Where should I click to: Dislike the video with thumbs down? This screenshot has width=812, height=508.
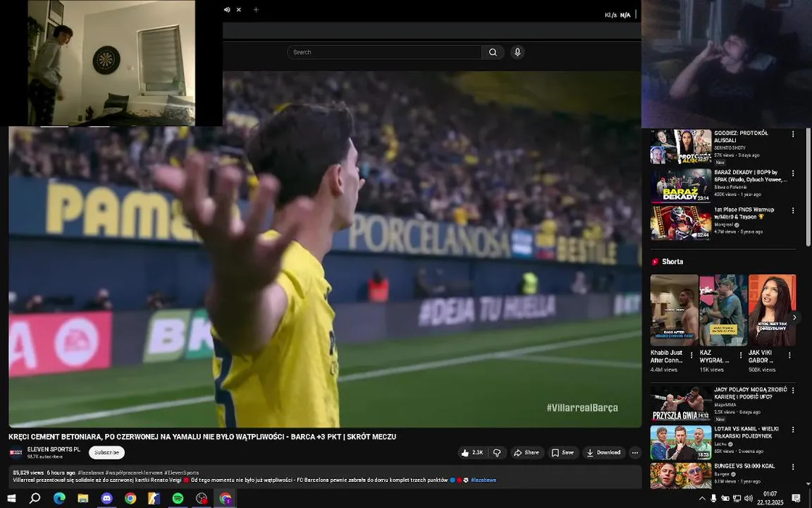click(x=497, y=452)
